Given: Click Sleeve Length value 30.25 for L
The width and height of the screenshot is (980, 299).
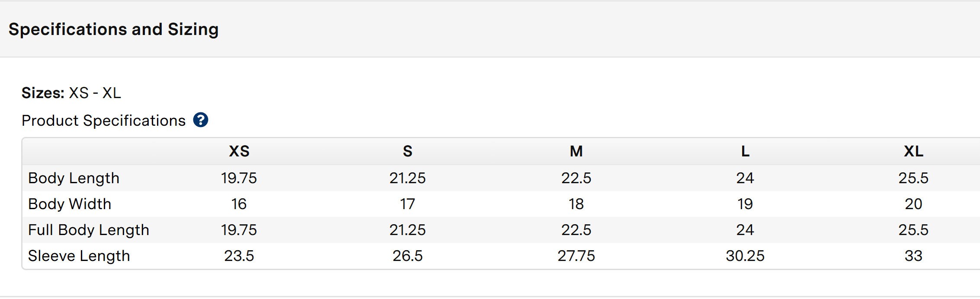Looking at the screenshot, I should 745,256.
